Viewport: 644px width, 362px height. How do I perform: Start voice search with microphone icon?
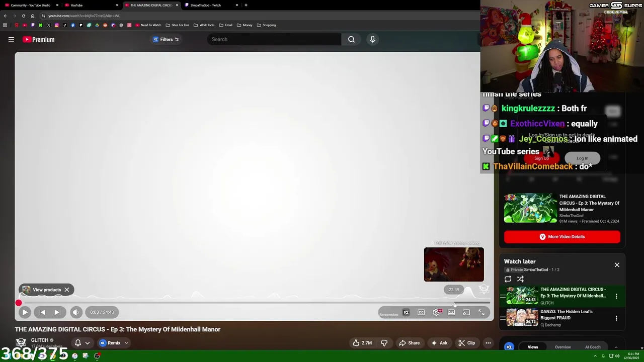[x=372, y=39]
